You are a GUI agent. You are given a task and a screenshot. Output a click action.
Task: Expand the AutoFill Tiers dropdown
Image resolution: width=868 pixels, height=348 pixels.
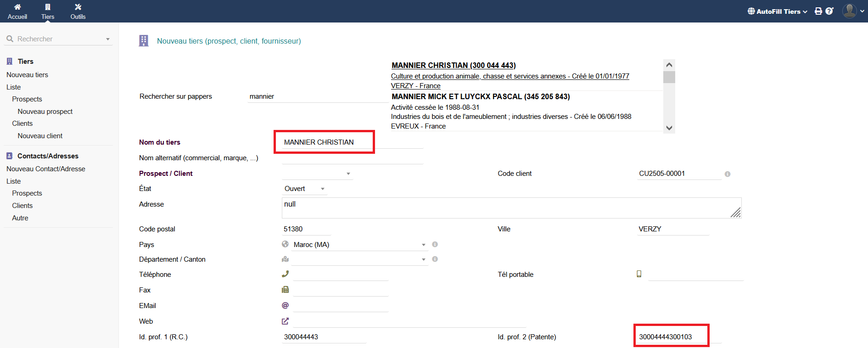(x=778, y=11)
